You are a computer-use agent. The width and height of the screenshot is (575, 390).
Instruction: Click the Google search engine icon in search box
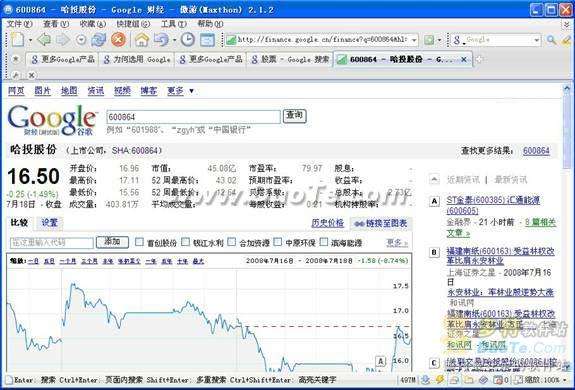[457, 40]
